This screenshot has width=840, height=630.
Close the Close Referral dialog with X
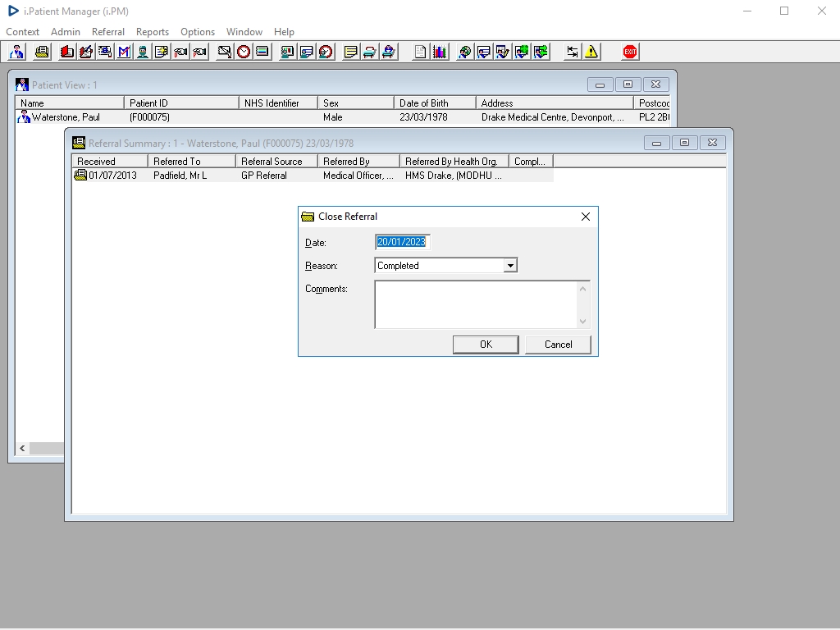(x=586, y=217)
